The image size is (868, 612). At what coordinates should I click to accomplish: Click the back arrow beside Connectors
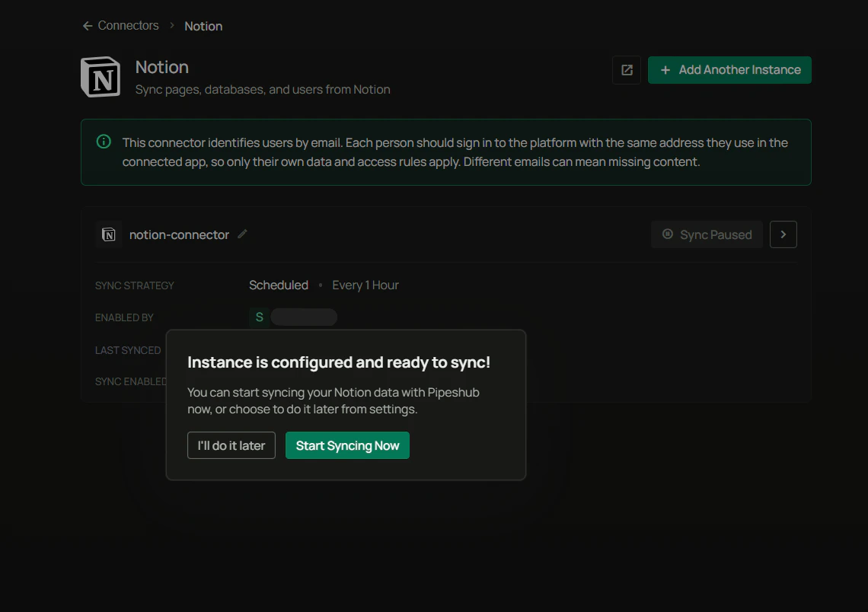[x=88, y=26]
